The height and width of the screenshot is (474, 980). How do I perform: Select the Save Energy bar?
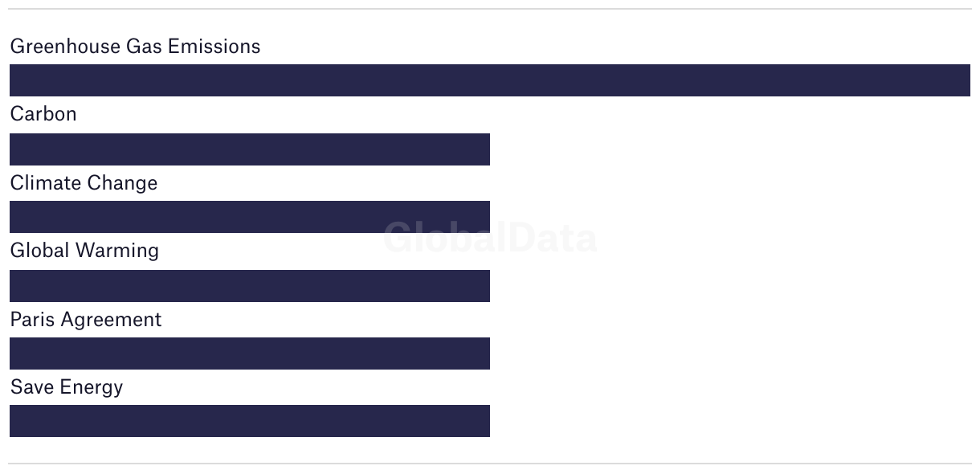(250, 421)
